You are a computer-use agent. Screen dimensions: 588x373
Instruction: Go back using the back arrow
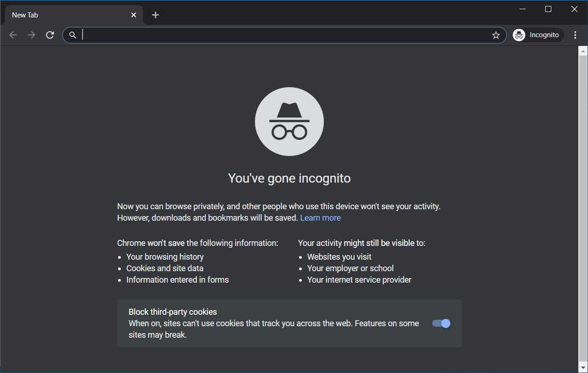pos(13,35)
